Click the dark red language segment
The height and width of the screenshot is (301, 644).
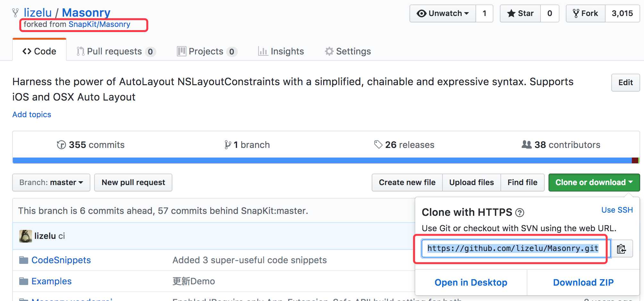tap(635, 160)
